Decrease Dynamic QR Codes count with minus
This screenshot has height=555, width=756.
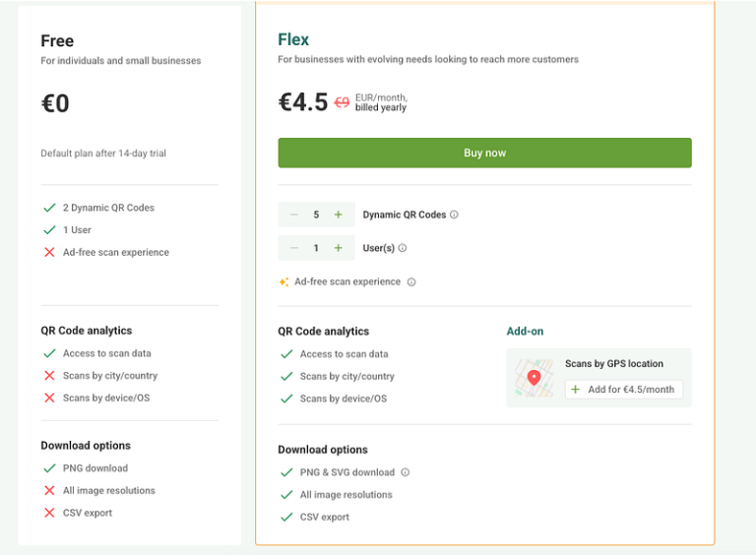[x=294, y=215]
